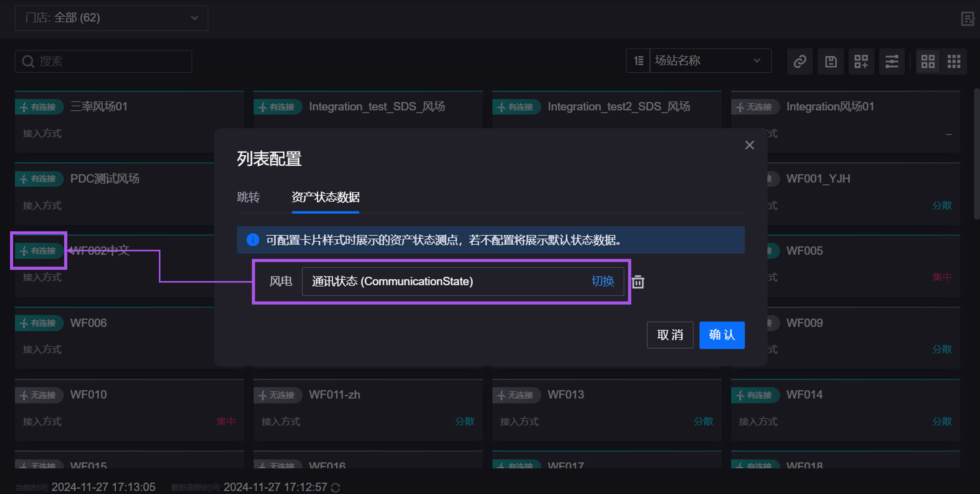980x494 pixels.
Task: Open the sliders settings icon
Action: (x=891, y=61)
